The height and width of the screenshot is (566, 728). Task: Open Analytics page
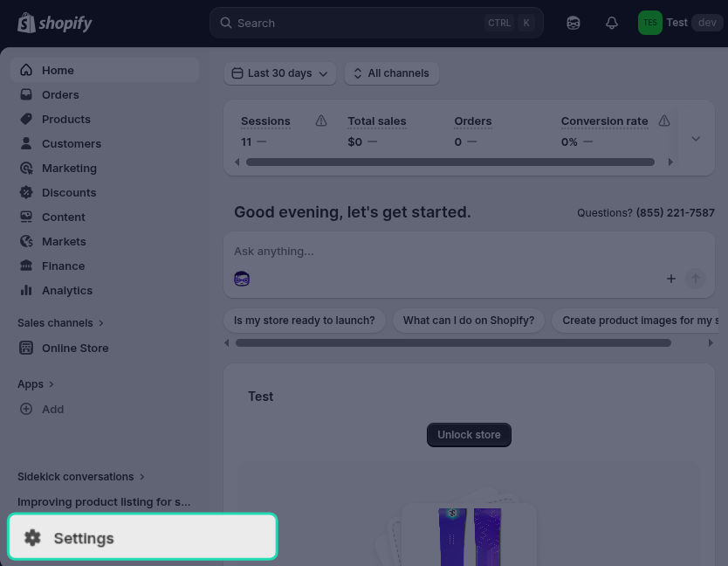tap(105, 291)
